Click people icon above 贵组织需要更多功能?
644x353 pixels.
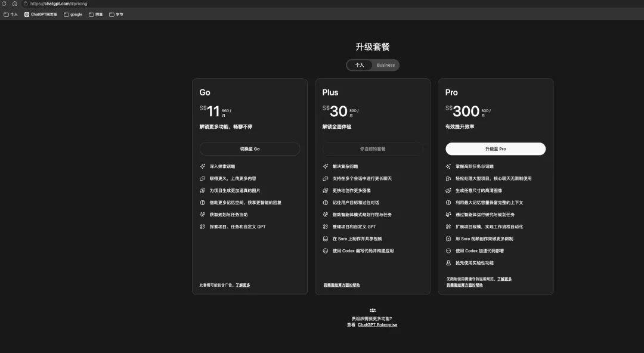pyautogui.click(x=373, y=310)
